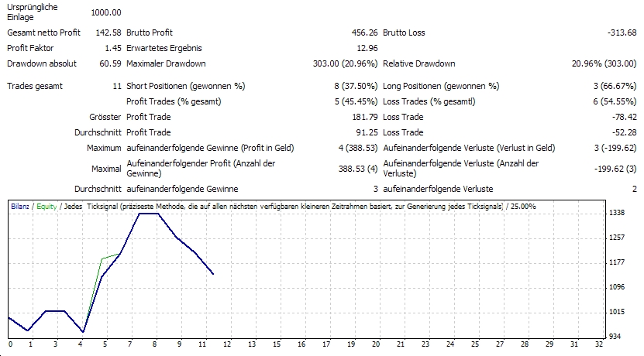Click the Trades gesamt value 11
Image resolution: width=644 pixels, height=356 pixels.
pos(117,87)
